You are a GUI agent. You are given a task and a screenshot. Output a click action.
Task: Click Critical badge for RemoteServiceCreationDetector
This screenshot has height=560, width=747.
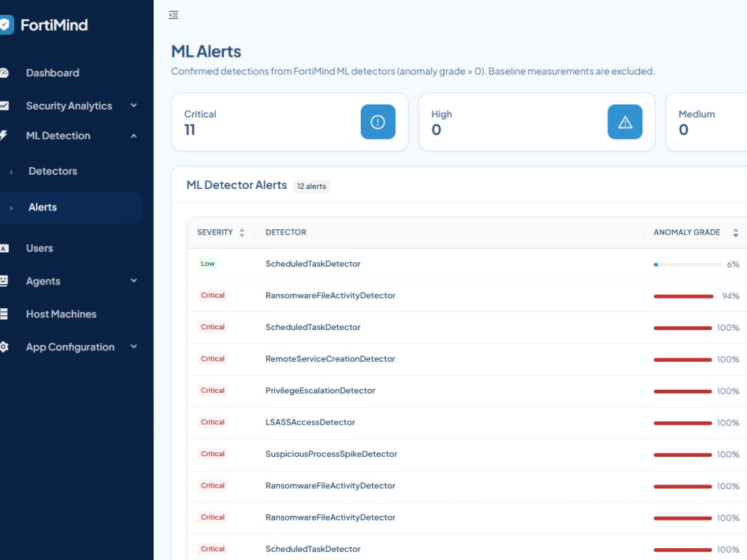(212, 359)
